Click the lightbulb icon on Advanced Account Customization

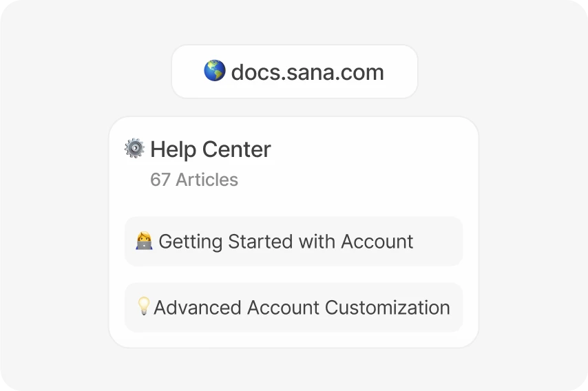click(143, 306)
